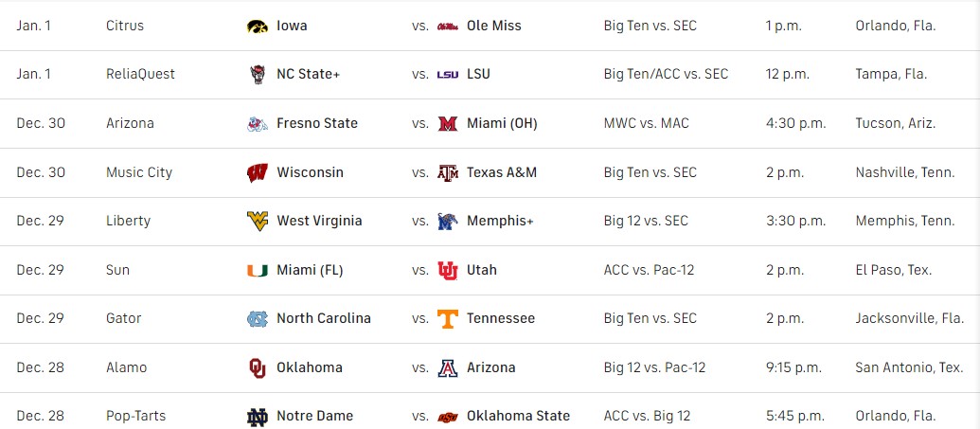Screen dimensions: 980x429
Task: Click the Miami (FL) U logo
Action: [258, 270]
